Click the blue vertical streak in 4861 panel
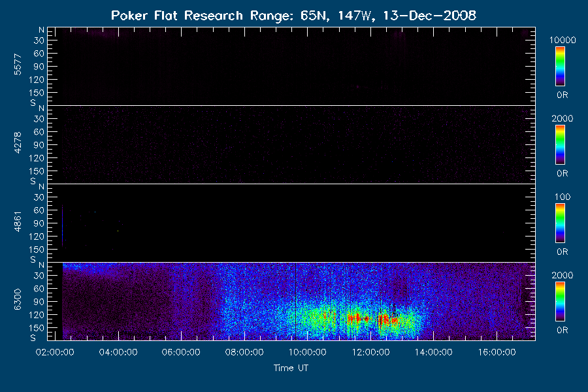Viewport: 588px width, 392px height. pos(62,225)
